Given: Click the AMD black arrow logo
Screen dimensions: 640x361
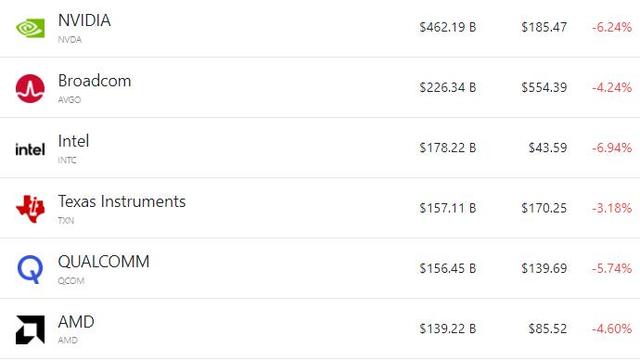Looking at the screenshot, I should tap(30, 330).
